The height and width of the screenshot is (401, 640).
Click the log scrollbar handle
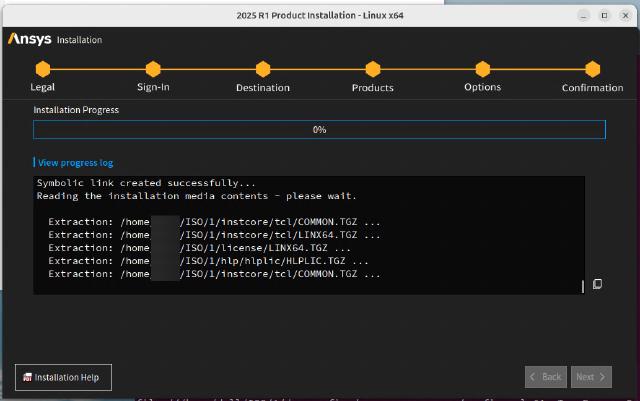(x=582, y=286)
